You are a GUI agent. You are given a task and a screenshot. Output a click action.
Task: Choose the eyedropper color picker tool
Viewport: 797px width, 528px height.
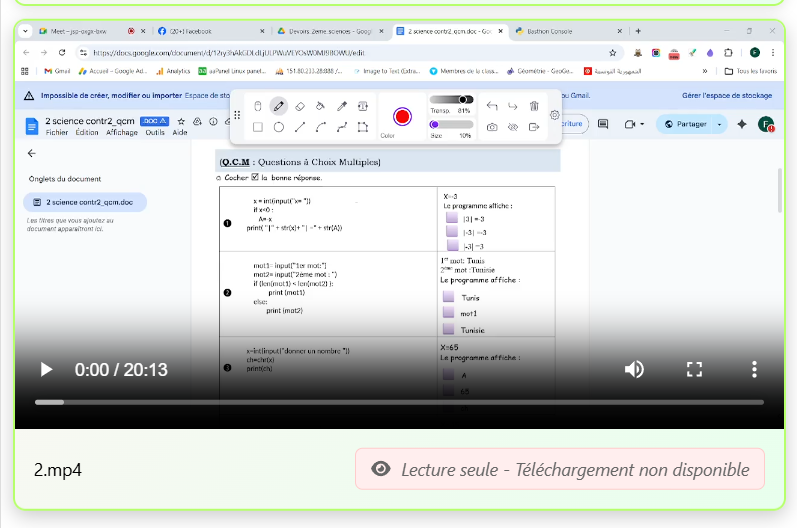pyautogui.click(x=342, y=105)
